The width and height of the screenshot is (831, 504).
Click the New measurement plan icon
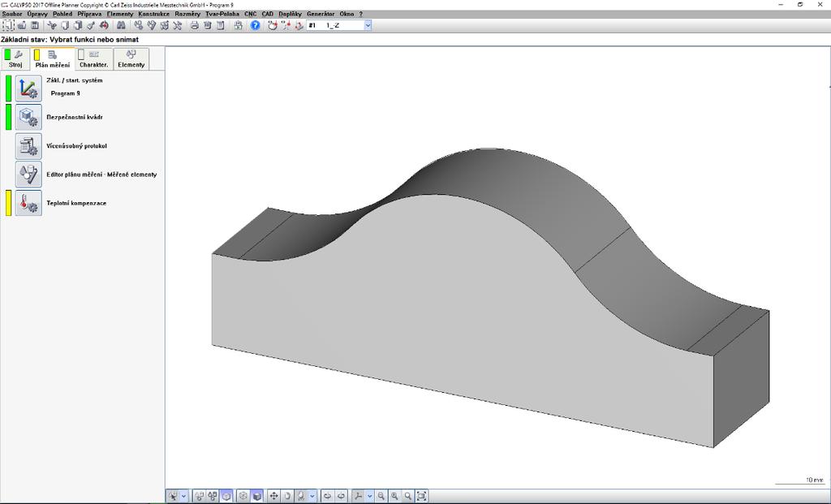8,25
